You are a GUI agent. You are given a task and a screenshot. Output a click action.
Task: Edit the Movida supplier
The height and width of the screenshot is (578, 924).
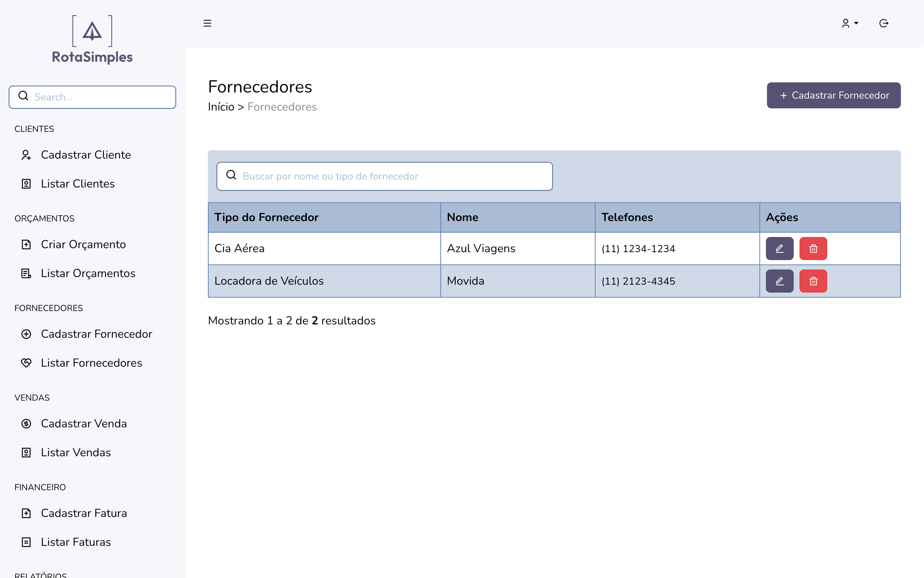pos(779,281)
